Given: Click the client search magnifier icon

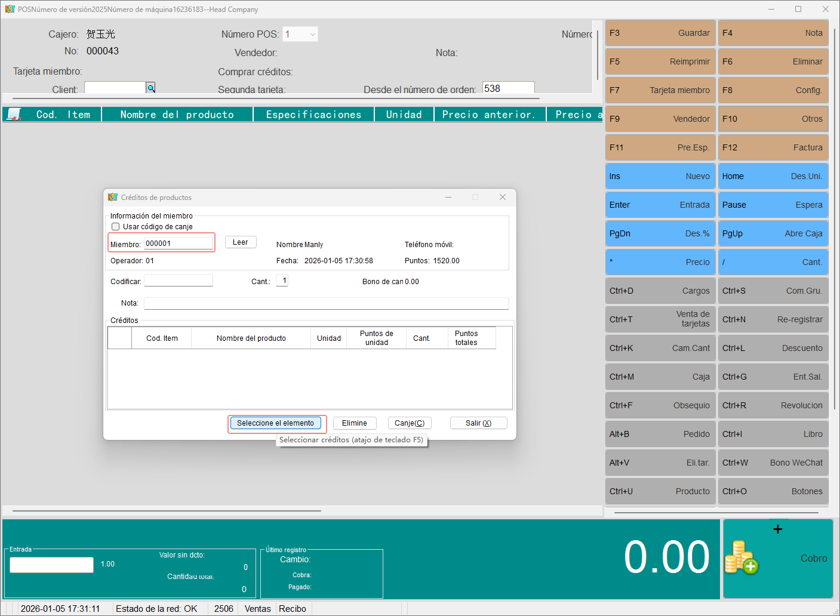Looking at the screenshot, I should tap(151, 88).
